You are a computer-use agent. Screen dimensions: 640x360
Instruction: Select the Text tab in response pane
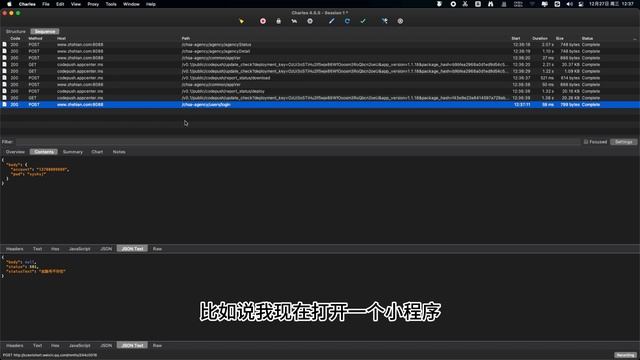[x=37, y=345]
